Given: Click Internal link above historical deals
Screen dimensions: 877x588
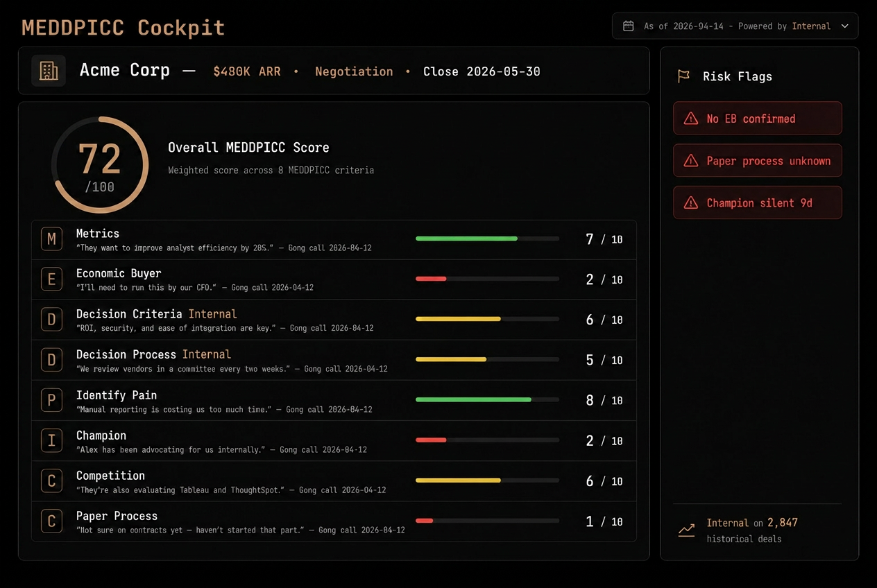Looking at the screenshot, I should click(x=728, y=523).
